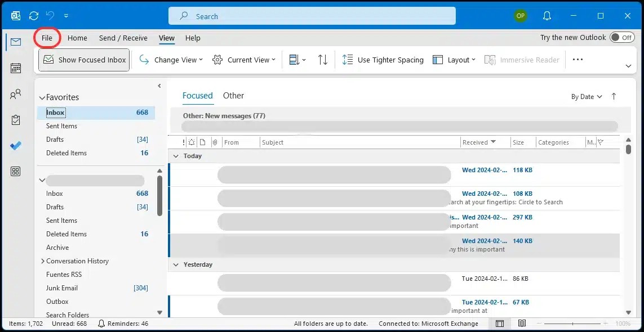Open the By Date sort dropdown
Screen dimensions: 644x332
point(587,96)
